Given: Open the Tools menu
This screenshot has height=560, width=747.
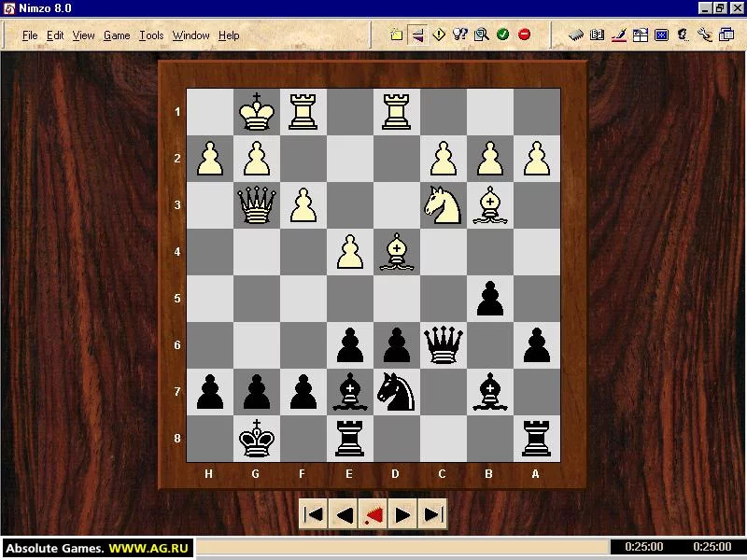Looking at the screenshot, I should tap(151, 35).
